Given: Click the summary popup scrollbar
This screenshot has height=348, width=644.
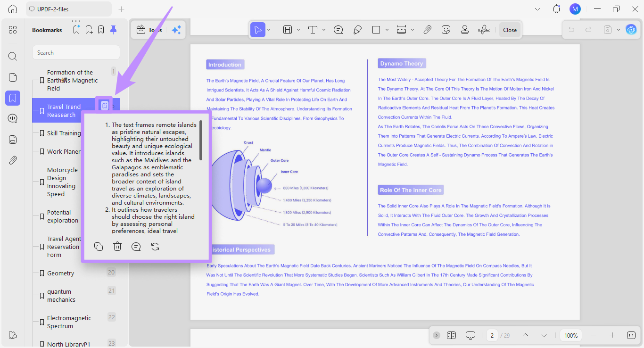Looking at the screenshot, I should tap(201, 140).
